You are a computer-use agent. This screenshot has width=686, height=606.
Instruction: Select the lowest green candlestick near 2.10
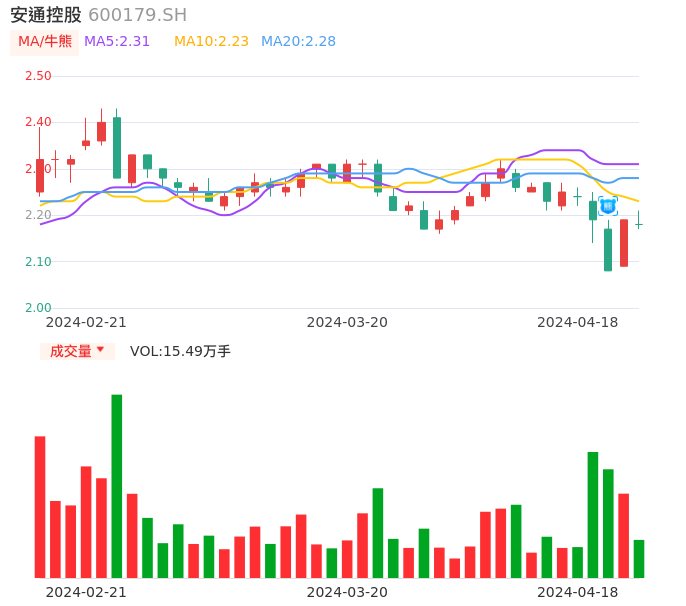point(608,250)
